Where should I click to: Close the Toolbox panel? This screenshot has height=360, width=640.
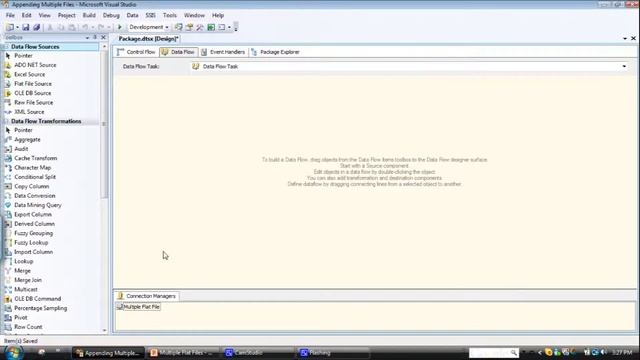(x=103, y=38)
